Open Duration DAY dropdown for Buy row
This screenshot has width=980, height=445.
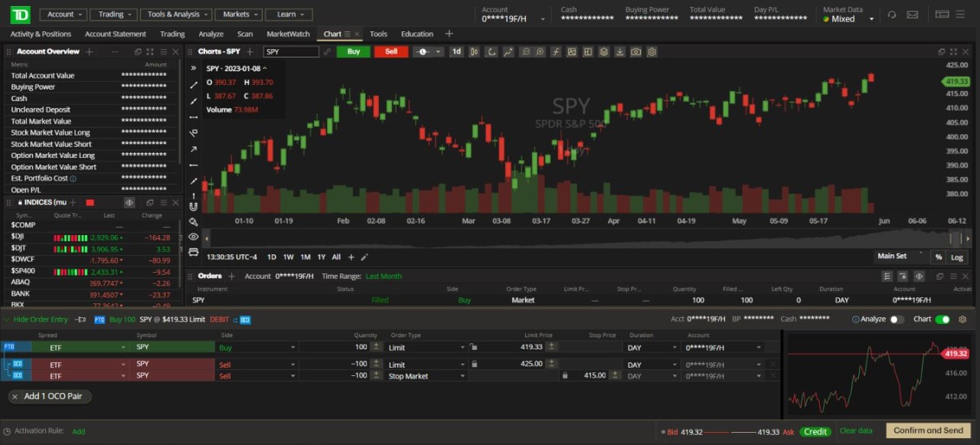652,347
